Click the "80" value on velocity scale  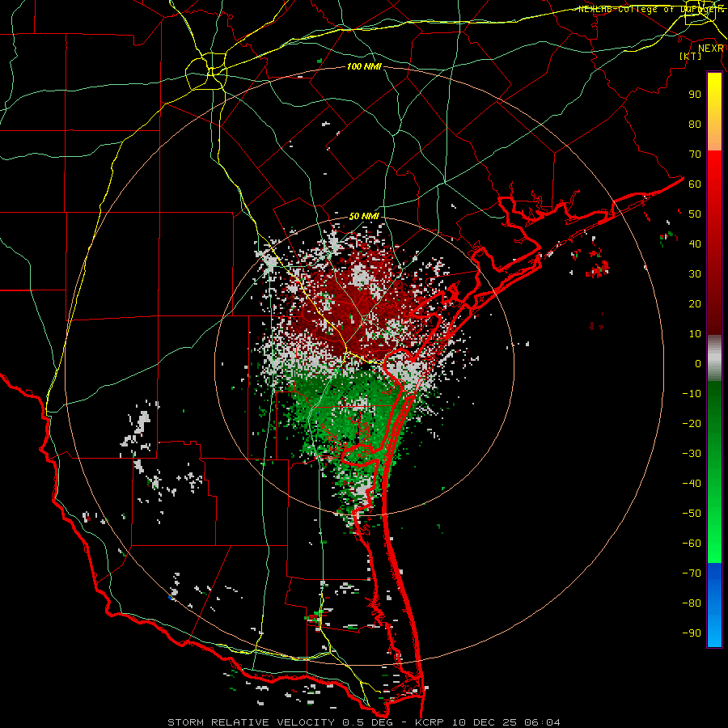click(695, 124)
